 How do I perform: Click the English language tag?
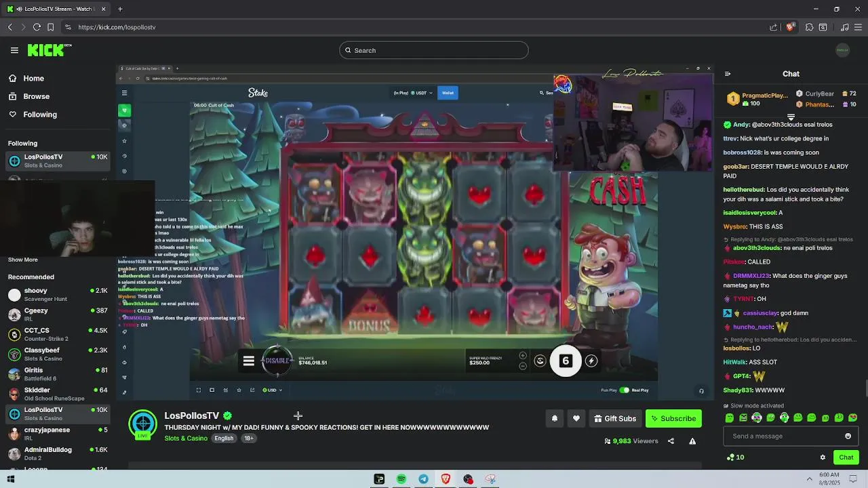tap(224, 439)
